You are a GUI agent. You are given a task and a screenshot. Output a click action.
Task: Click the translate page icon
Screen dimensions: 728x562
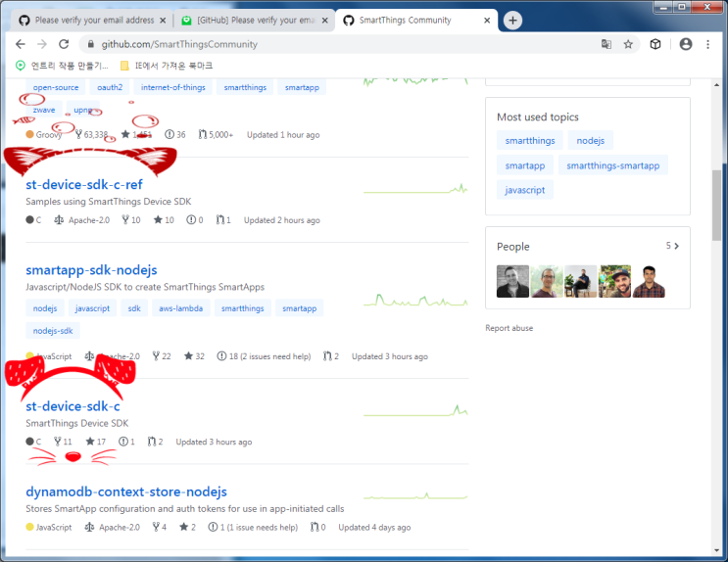(606, 44)
